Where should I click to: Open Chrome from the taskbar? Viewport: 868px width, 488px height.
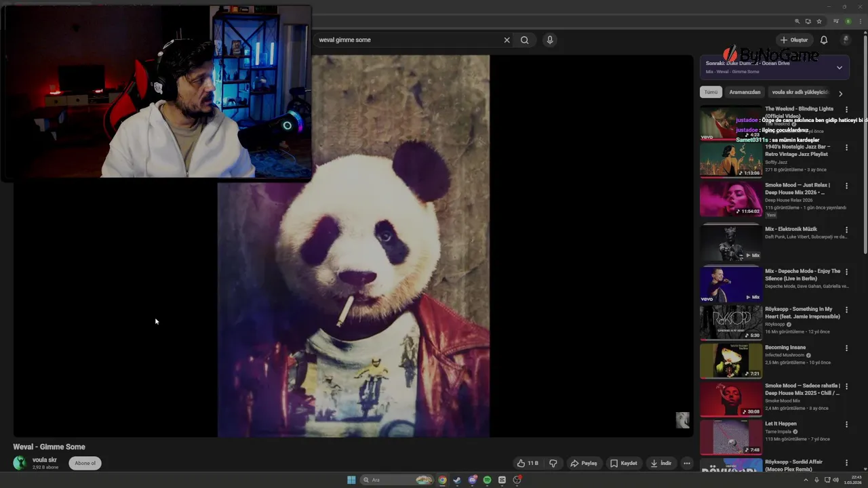(x=442, y=480)
